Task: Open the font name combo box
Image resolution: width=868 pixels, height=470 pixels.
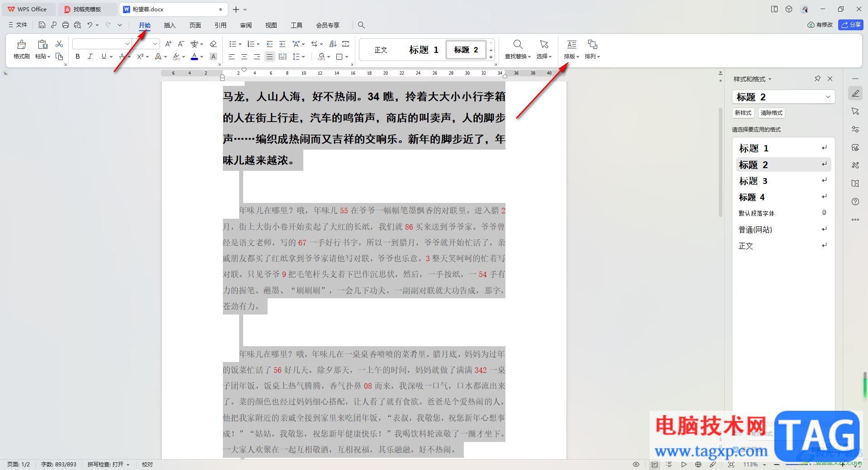Action: coord(102,44)
